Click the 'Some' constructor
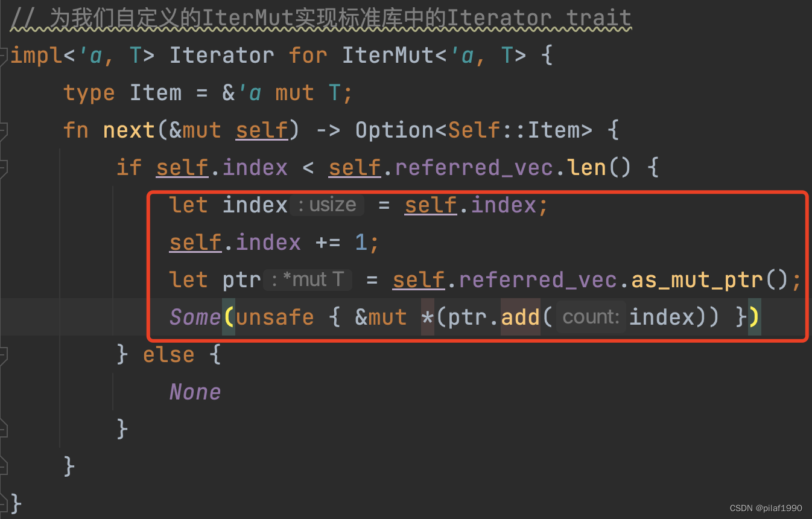This screenshot has width=812, height=519. pos(195,317)
